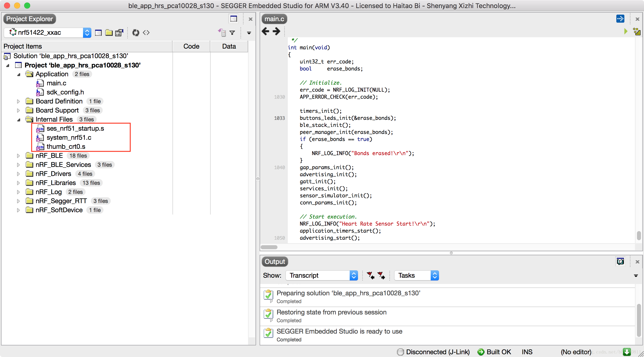Collapse the Internal Files folder
Image resolution: width=644 pixels, height=357 pixels.
coord(19,120)
